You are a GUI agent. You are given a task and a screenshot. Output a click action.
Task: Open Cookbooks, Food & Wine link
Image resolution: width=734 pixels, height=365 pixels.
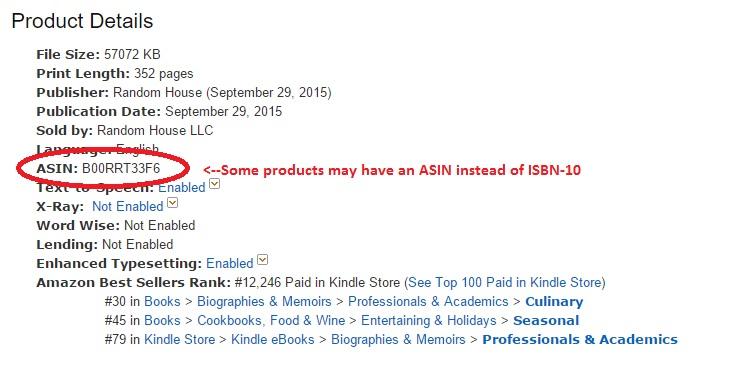pyautogui.click(x=271, y=321)
